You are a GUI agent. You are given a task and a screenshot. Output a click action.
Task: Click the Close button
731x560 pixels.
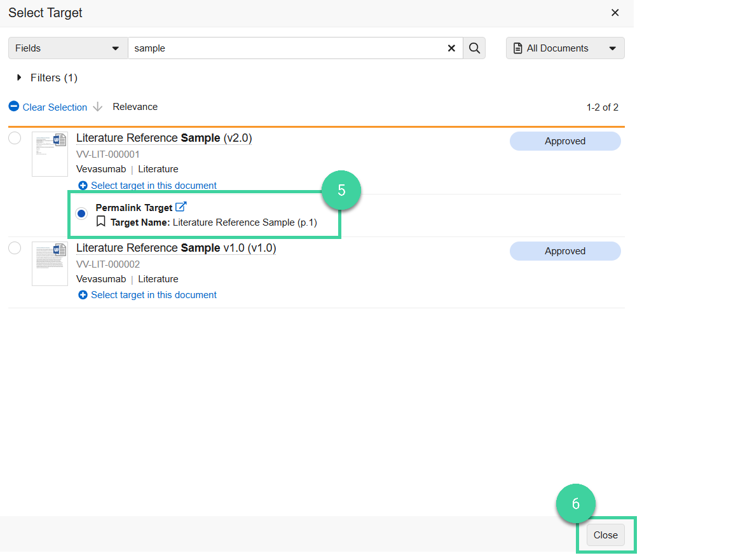(x=606, y=535)
